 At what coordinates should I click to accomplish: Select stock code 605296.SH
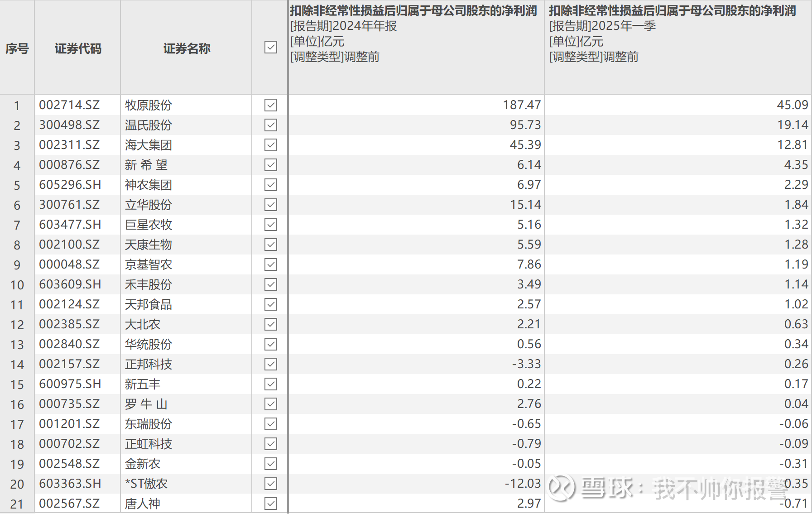click(70, 185)
